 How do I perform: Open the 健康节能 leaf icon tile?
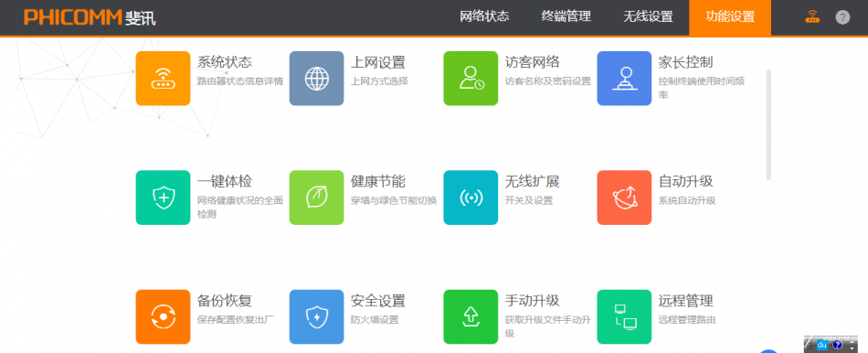317,198
